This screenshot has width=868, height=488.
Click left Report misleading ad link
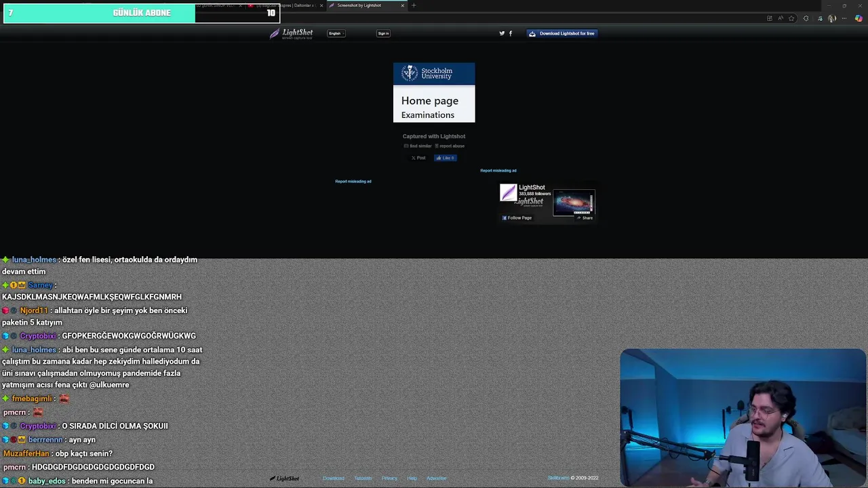(353, 182)
